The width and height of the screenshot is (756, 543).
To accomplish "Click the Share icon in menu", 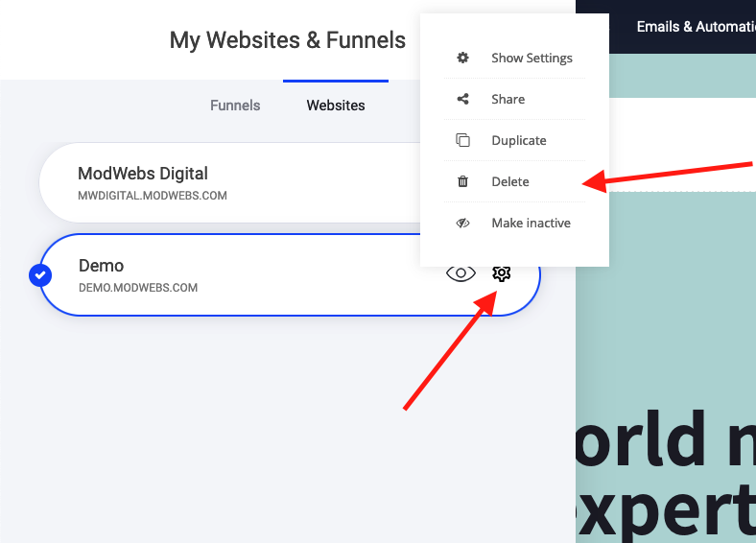I will [x=463, y=99].
